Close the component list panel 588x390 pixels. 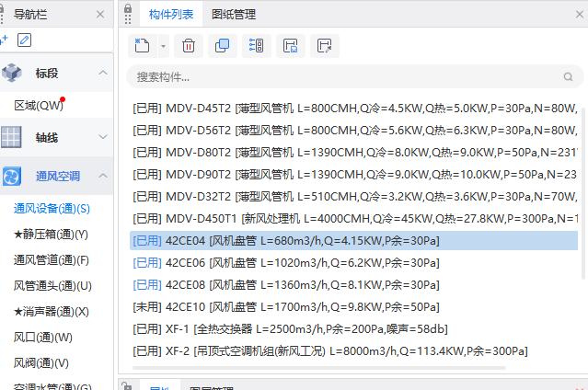[x=580, y=14]
